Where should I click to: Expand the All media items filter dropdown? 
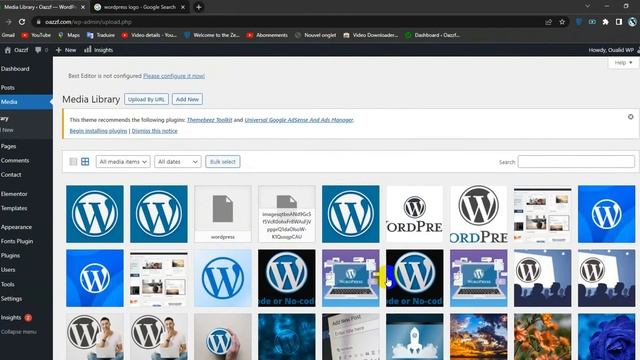pos(123,162)
